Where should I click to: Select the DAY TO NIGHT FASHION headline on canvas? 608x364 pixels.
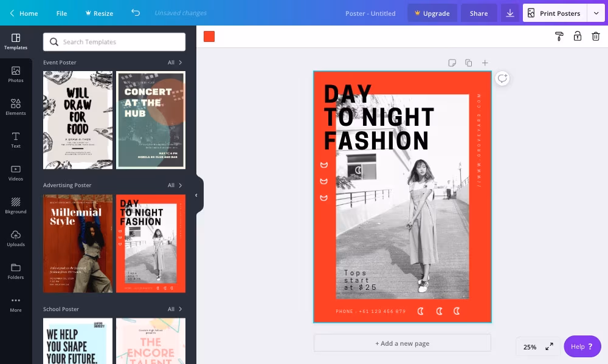click(x=379, y=117)
